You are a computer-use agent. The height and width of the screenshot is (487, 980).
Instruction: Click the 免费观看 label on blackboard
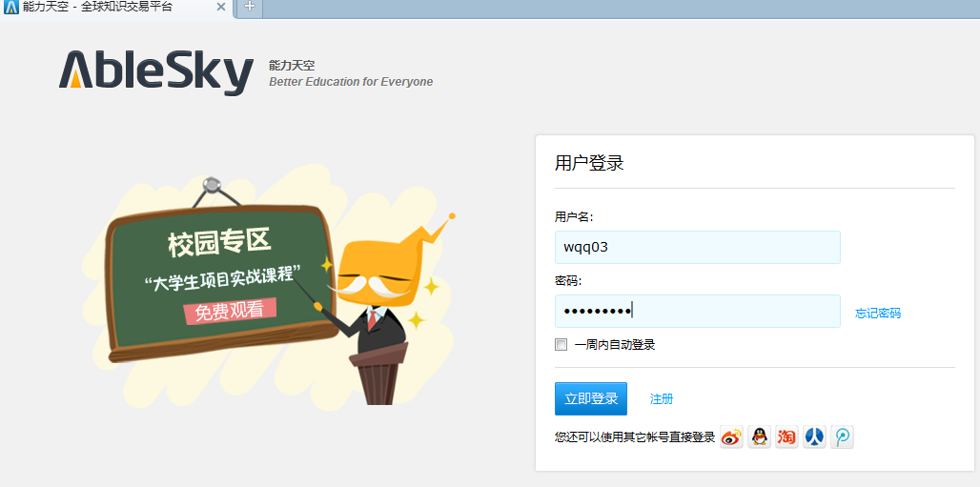point(229,311)
